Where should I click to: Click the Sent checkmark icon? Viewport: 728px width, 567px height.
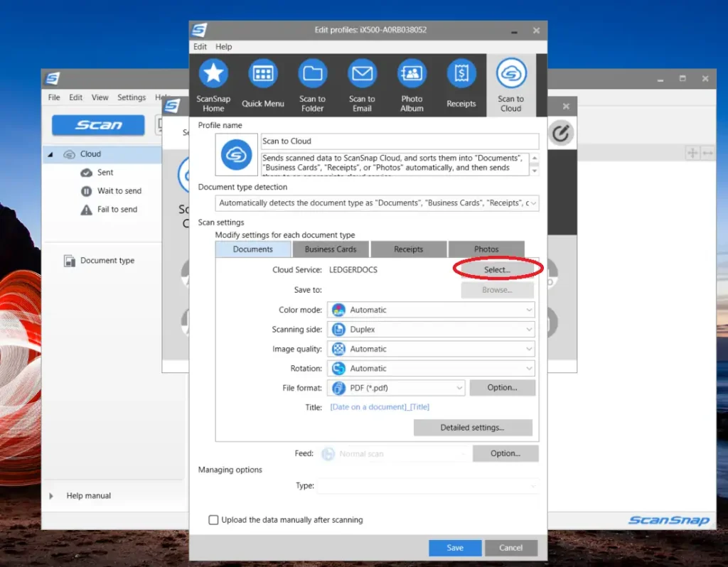tap(86, 173)
